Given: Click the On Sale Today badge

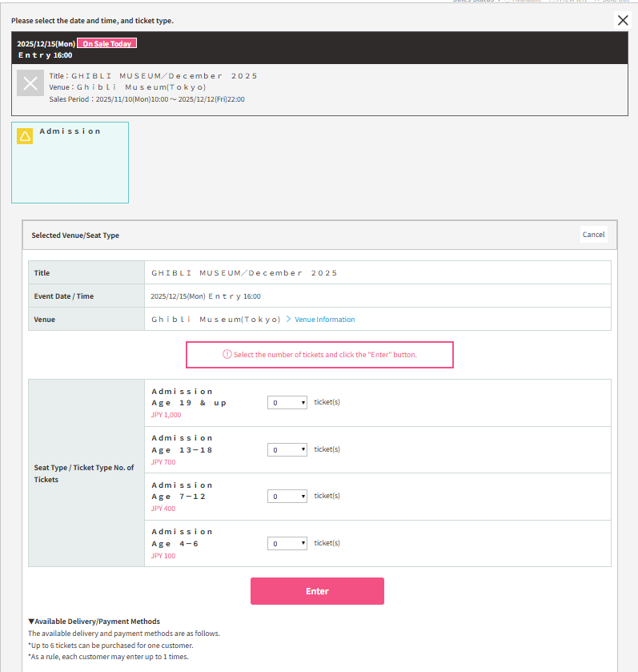Looking at the screenshot, I should tap(107, 43).
